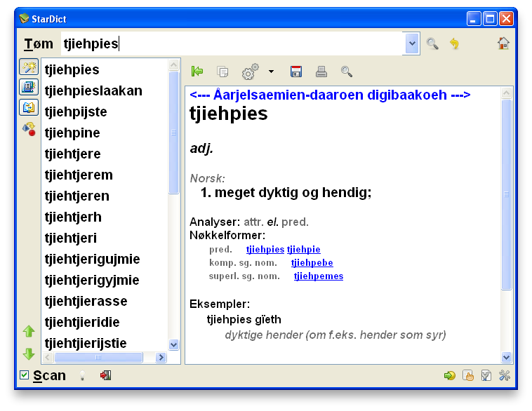
Task: Click word list horizontal scroll left arrow
Action: click(48, 357)
